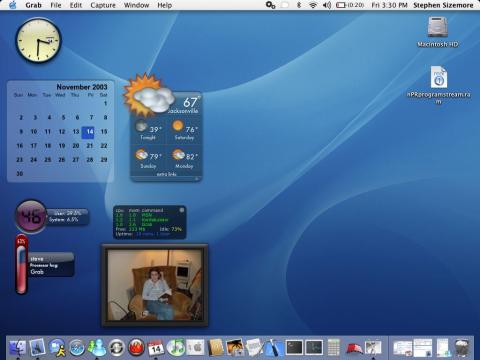Open the Help menu
The width and height of the screenshot is (480, 360).
pyautogui.click(x=164, y=5)
